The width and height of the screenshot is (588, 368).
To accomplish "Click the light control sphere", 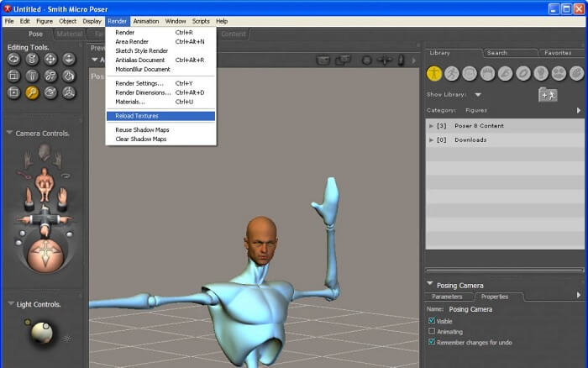I will click(x=39, y=334).
